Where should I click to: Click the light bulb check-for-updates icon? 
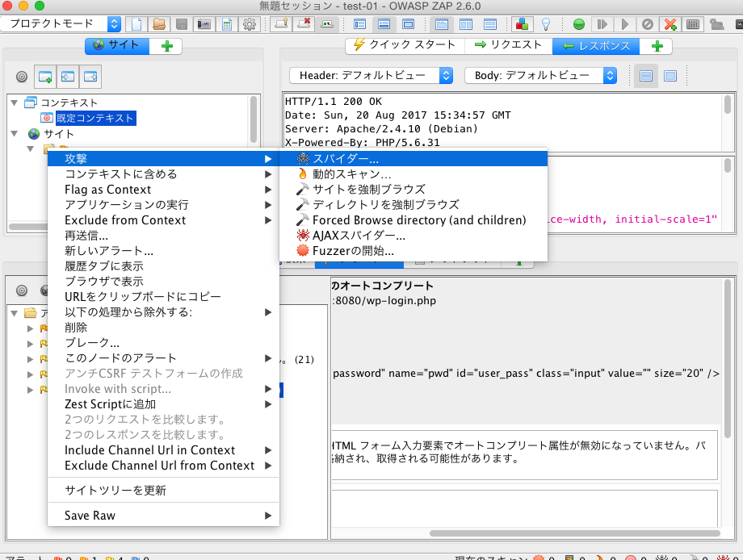point(546,23)
